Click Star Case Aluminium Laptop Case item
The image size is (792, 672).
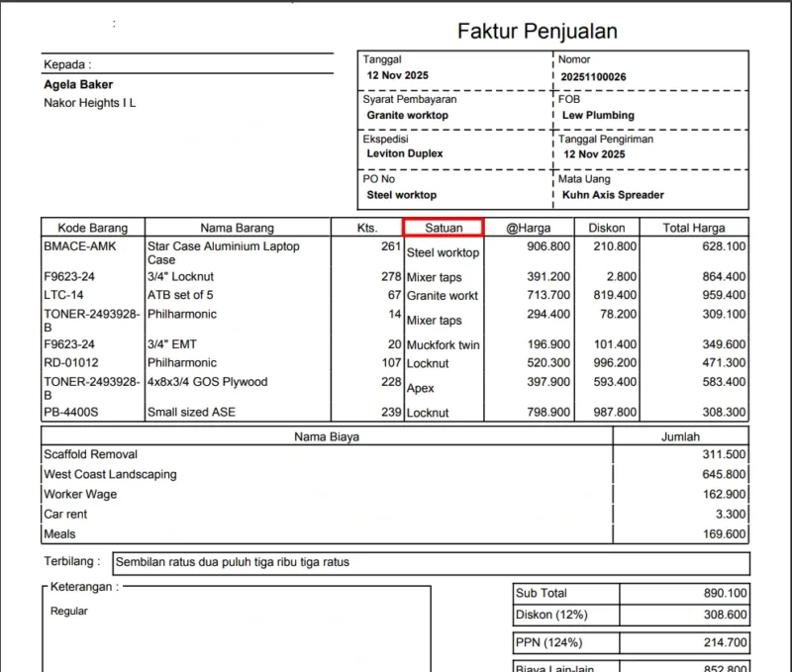pyautogui.click(x=224, y=253)
